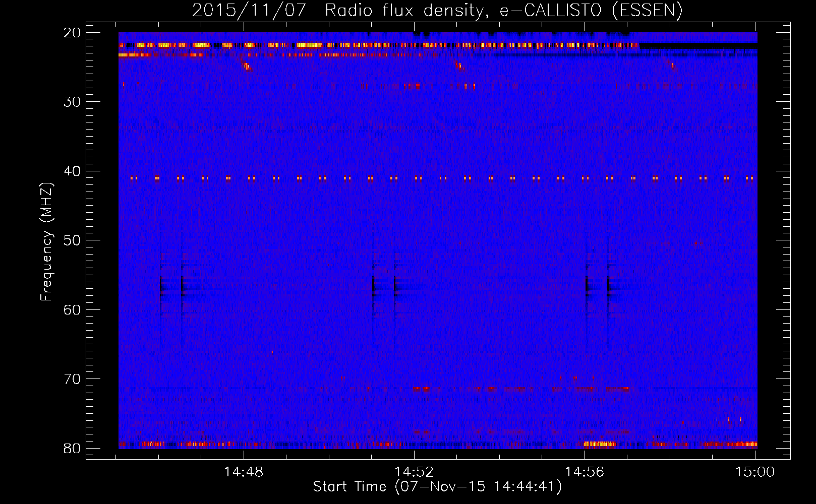Screen dimensions: 816x504
Task: Click the "Frequency (MHZ)" y-axis label
Action: click(46, 242)
